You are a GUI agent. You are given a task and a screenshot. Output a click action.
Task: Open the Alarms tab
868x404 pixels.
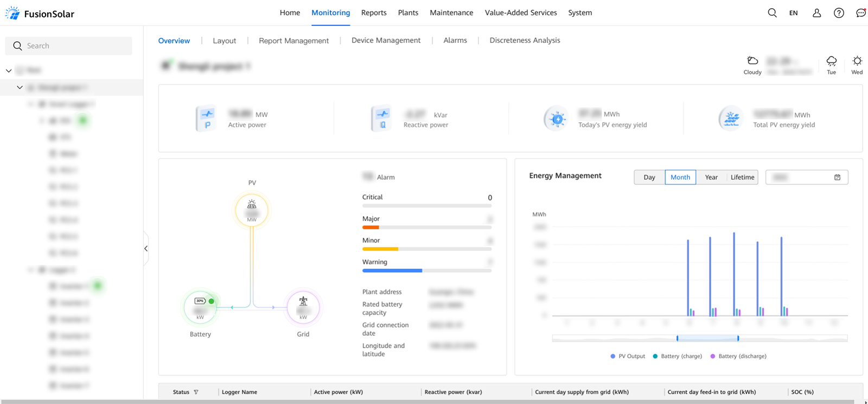[x=455, y=40]
